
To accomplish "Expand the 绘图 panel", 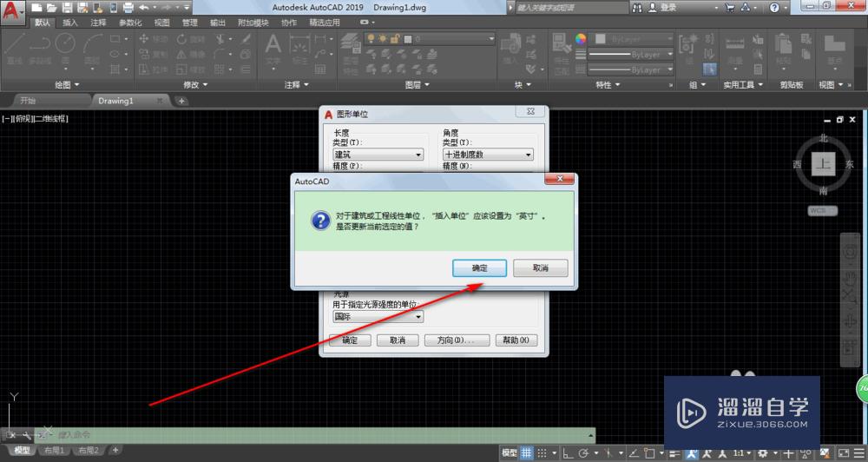I will [67, 85].
